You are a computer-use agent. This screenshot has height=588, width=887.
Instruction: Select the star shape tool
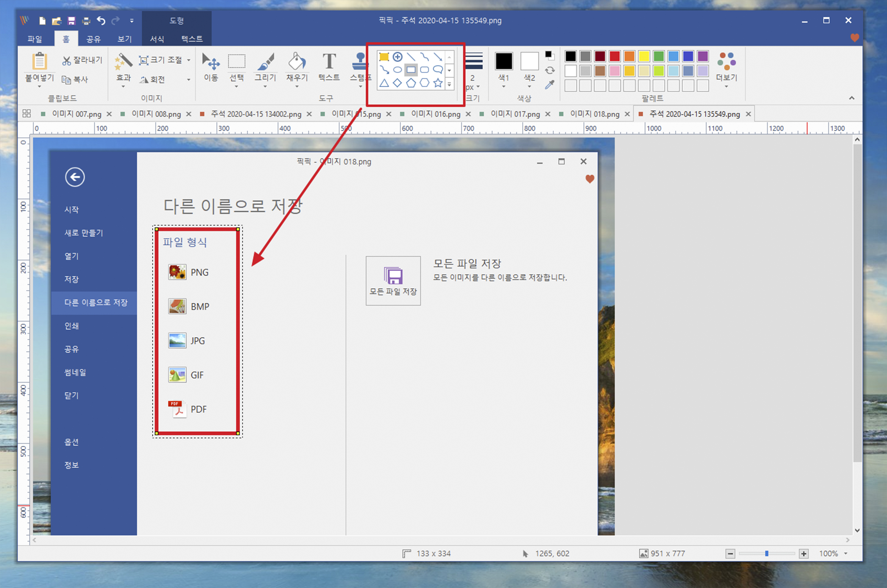click(438, 83)
